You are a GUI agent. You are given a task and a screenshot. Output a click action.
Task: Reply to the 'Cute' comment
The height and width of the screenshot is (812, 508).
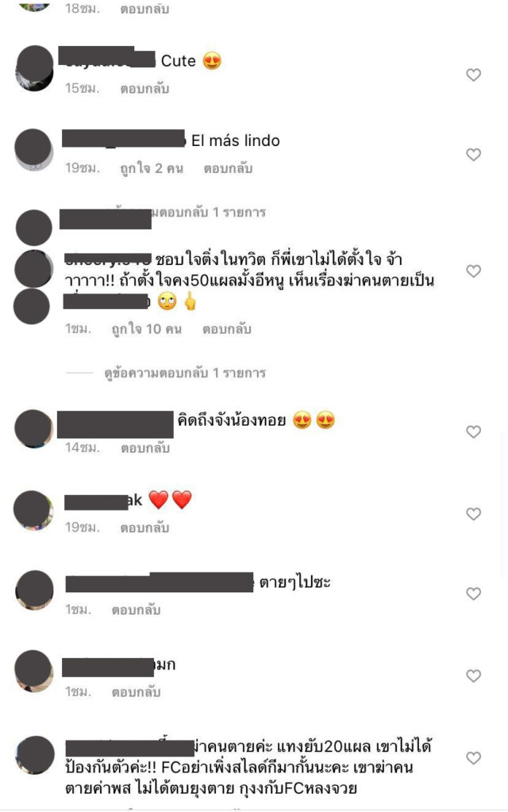(144, 89)
